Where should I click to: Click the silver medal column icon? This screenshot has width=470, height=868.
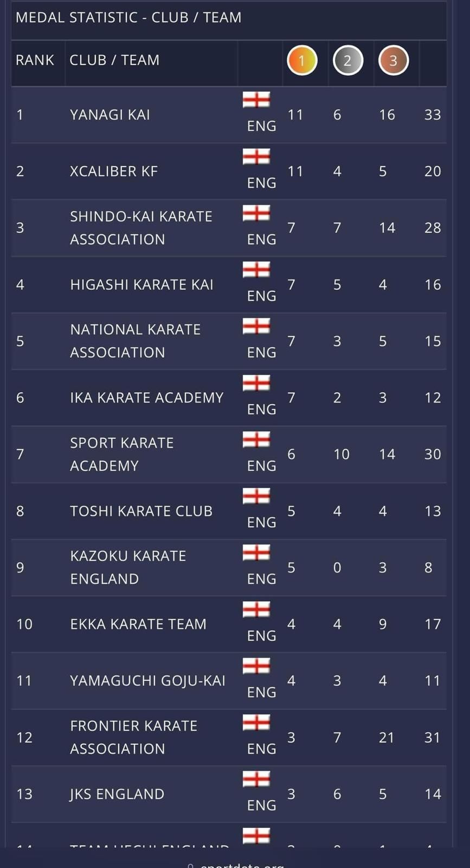click(x=347, y=60)
